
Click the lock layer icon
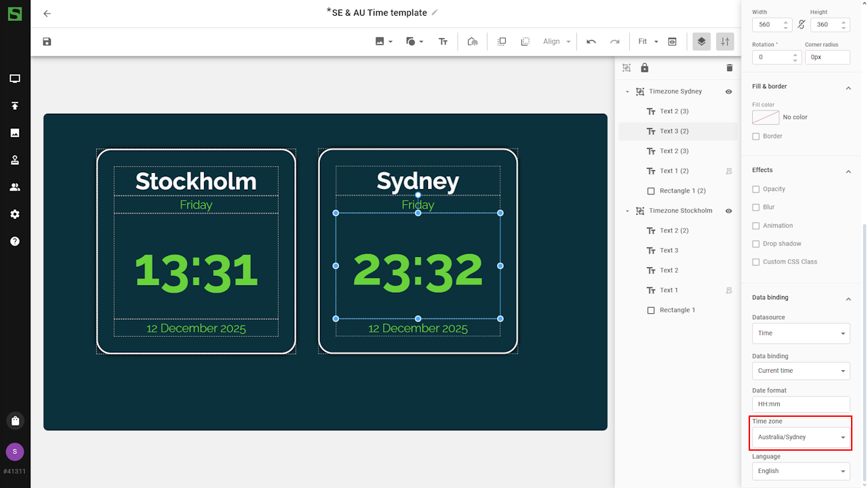tap(644, 68)
